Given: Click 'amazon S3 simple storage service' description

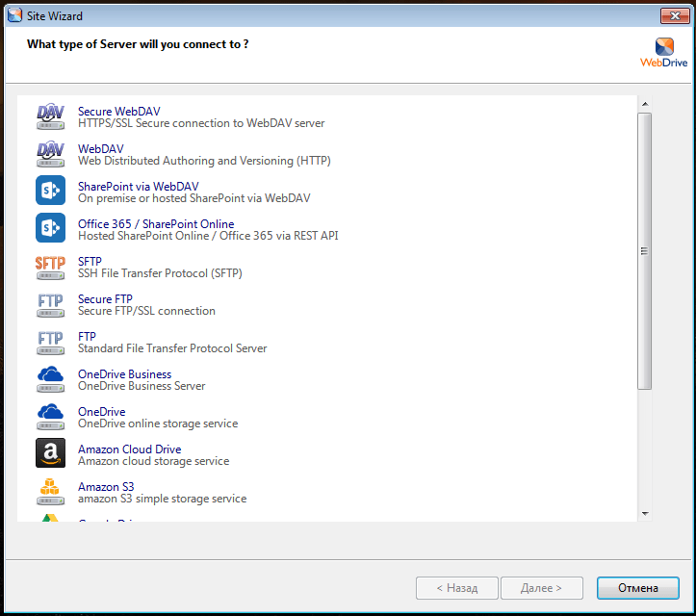Looking at the screenshot, I should coord(163,499).
